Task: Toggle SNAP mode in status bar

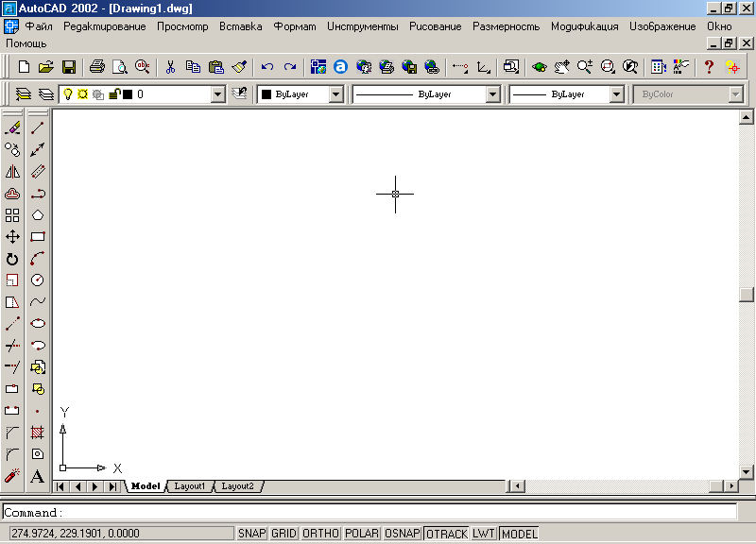Action: tap(251, 534)
